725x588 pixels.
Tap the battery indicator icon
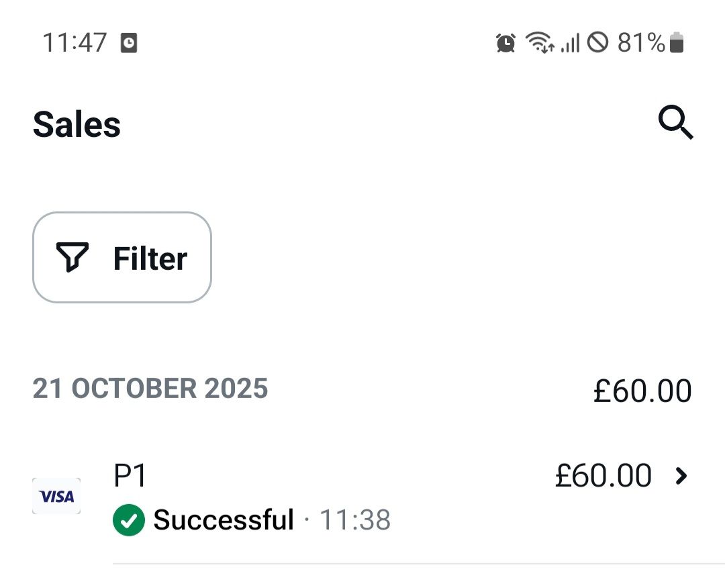(677, 42)
